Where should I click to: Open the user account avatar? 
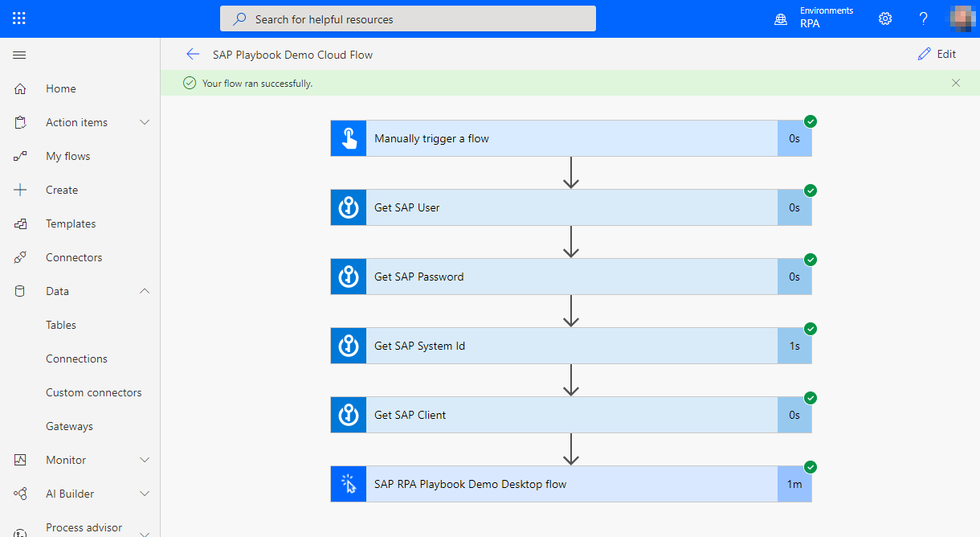pyautogui.click(x=962, y=18)
